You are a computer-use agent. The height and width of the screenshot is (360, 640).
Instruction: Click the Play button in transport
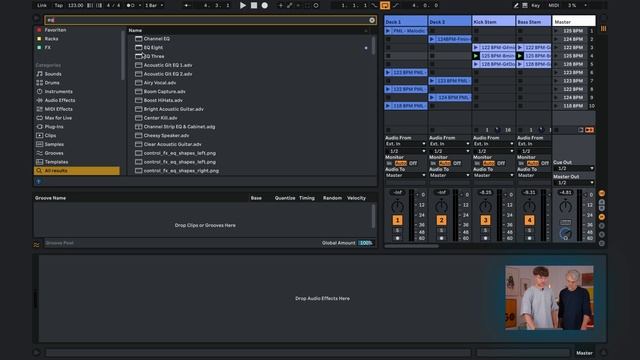(x=243, y=5)
